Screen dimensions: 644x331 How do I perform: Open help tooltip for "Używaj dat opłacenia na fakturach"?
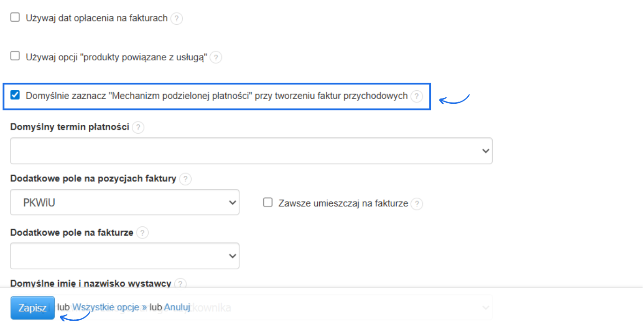coord(177,19)
